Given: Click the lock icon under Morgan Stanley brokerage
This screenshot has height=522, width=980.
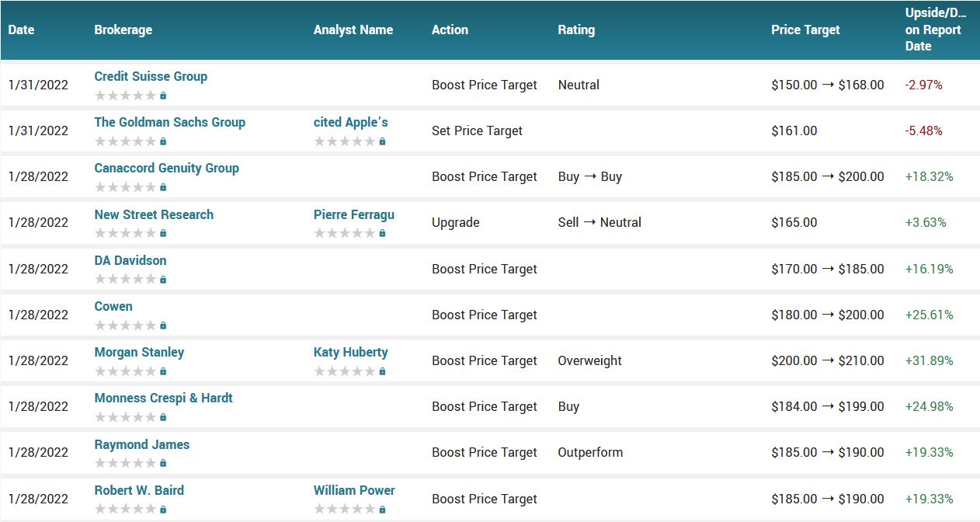Looking at the screenshot, I should 163,372.
